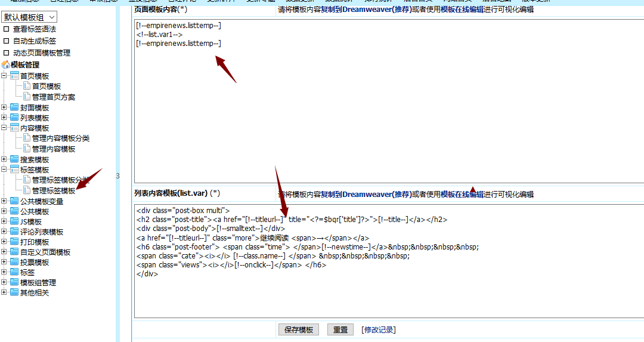The width and height of the screenshot is (644, 342).
Task: Click the 模板管理 home icon
Action: pyautogui.click(x=5, y=64)
